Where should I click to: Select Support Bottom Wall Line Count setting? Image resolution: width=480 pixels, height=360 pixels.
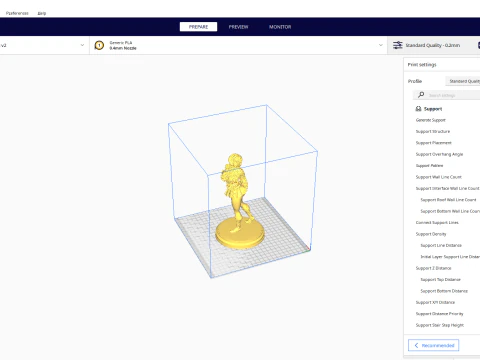pos(450,211)
